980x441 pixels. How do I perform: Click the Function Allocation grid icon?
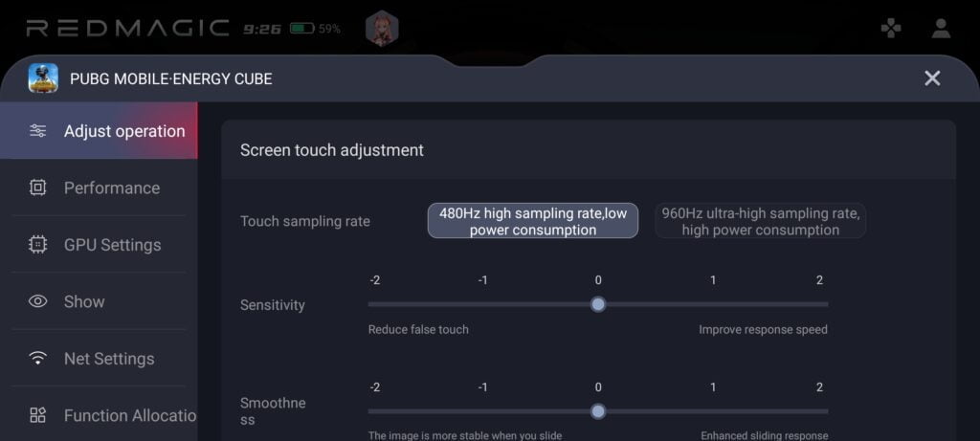pos(38,415)
